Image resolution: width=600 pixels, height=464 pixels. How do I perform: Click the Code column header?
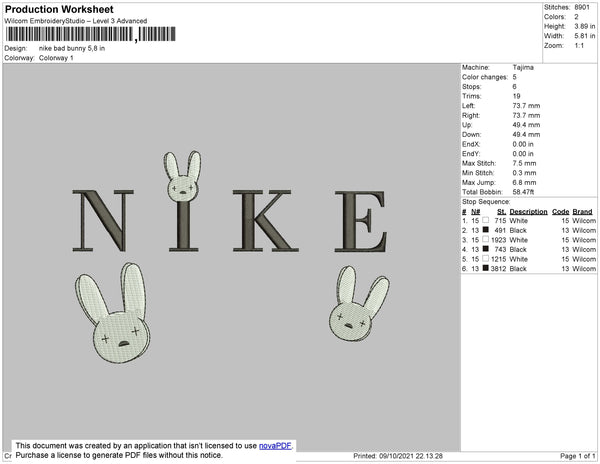(x=560, y=212)
